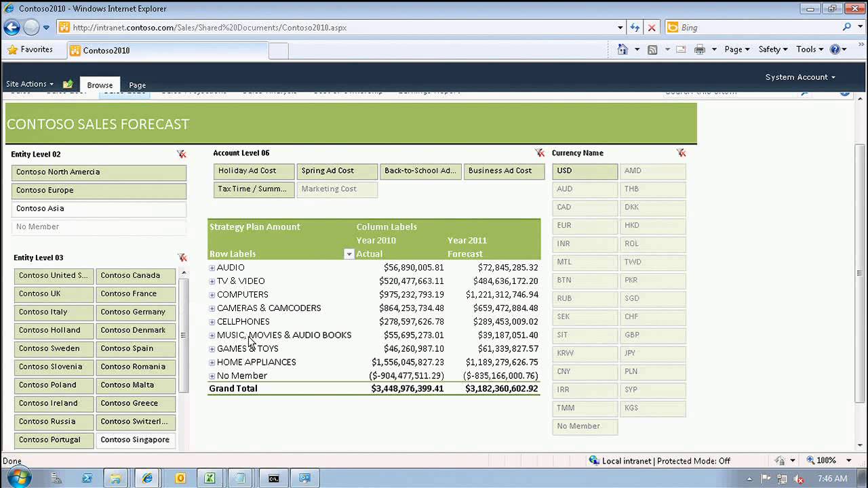Open the System Account menu
The width and height of the screenshot is (868, 488).
(800, 77)
